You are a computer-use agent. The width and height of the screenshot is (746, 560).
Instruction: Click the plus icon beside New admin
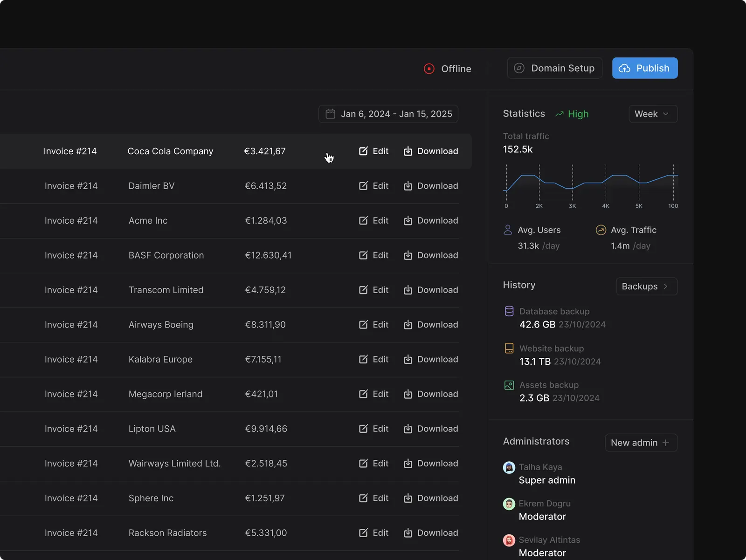click(x=666, y=443)
